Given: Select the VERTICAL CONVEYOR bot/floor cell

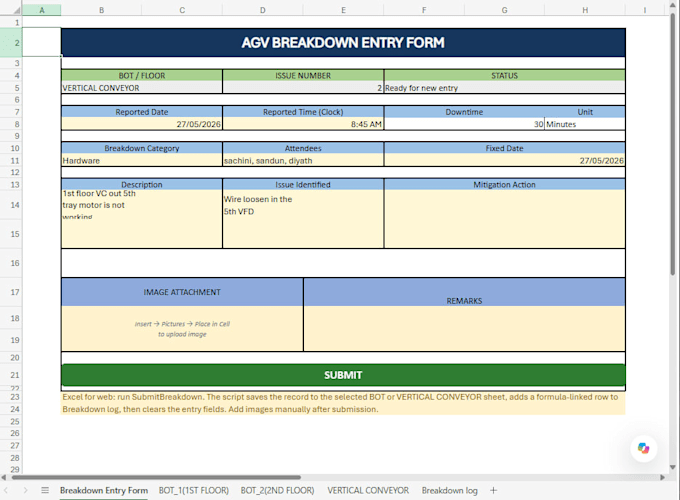Looking at the screenshot, I should (x=142, y=88).
